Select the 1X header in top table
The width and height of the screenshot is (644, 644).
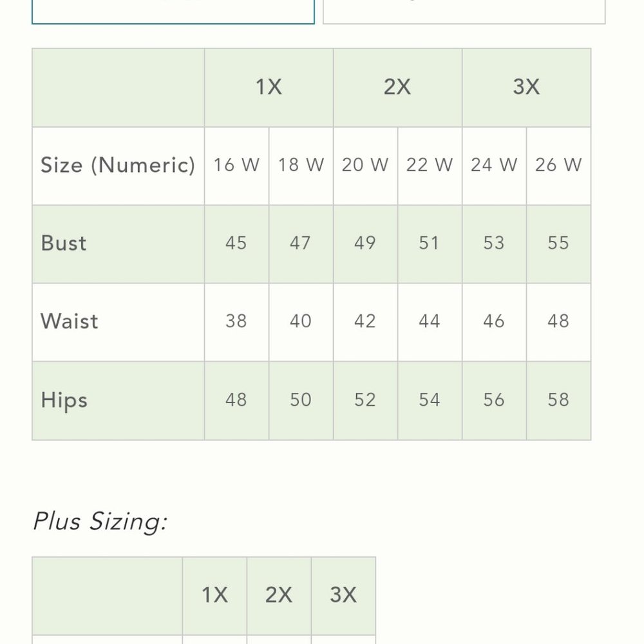point(269,88)
